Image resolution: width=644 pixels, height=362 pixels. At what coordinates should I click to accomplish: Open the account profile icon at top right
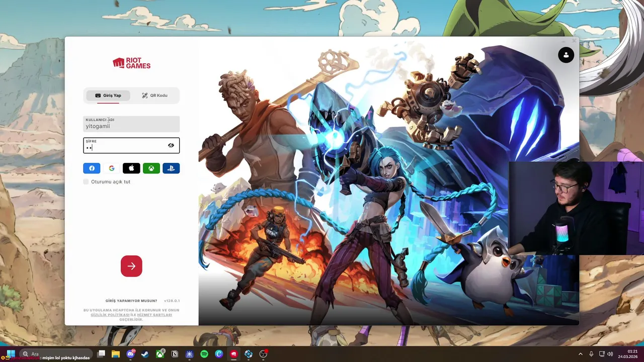pyautogui.click(x=566, y=55)
